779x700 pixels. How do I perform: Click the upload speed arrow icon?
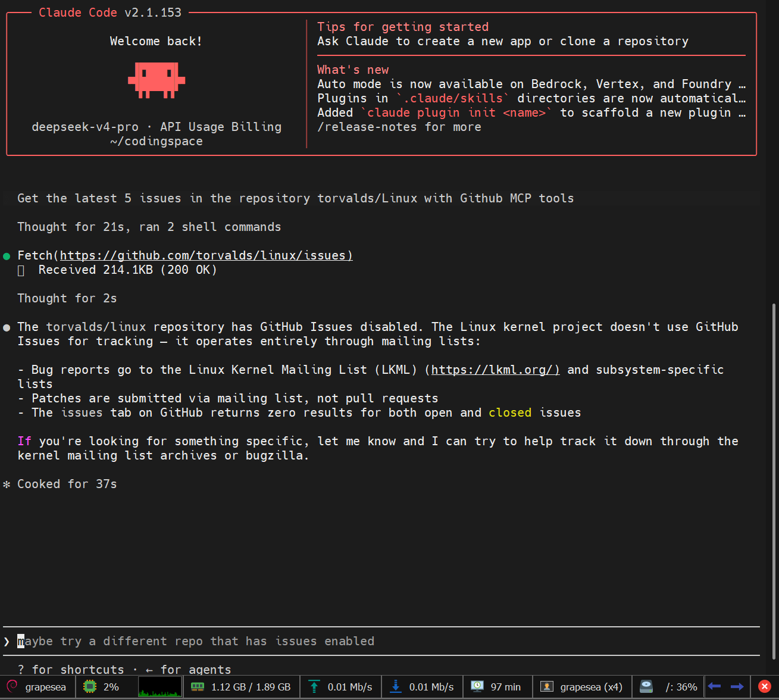(x=314, y=686)
